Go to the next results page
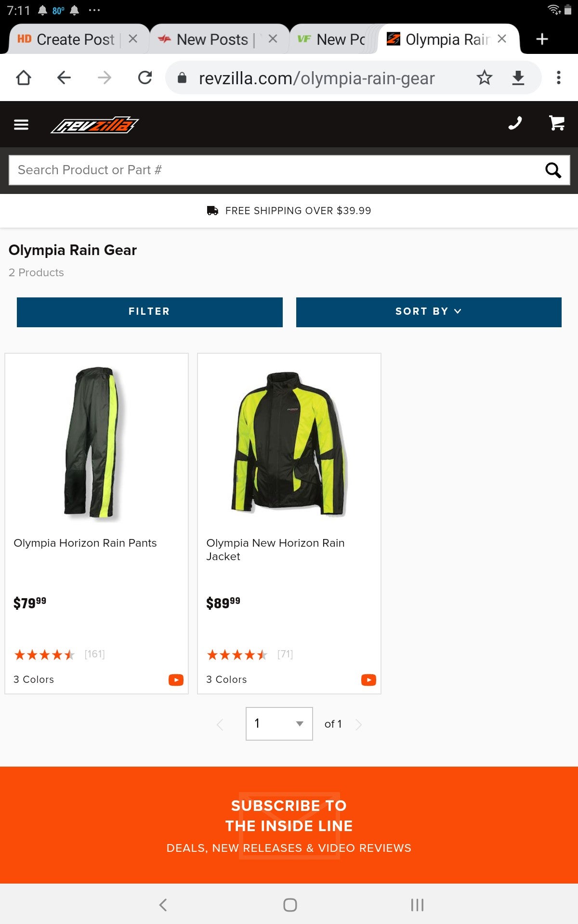578x924 pixels. pyautogui.click(x=358, y=724)
